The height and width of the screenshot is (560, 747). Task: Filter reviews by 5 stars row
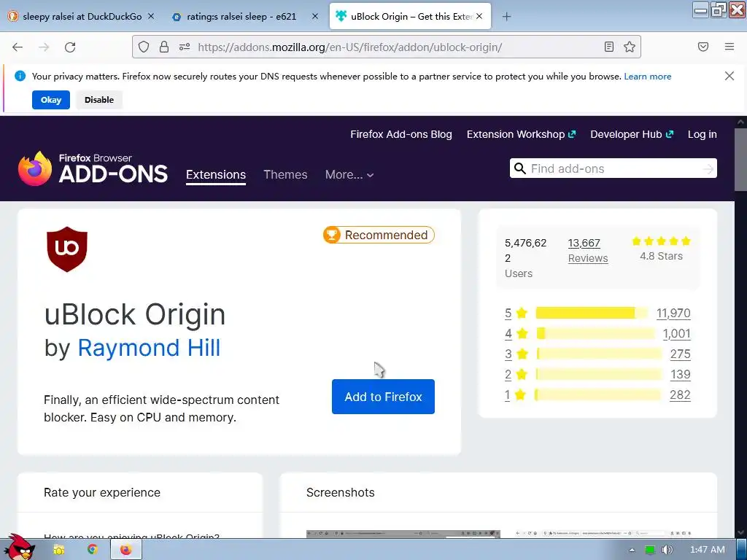point(597,313)
